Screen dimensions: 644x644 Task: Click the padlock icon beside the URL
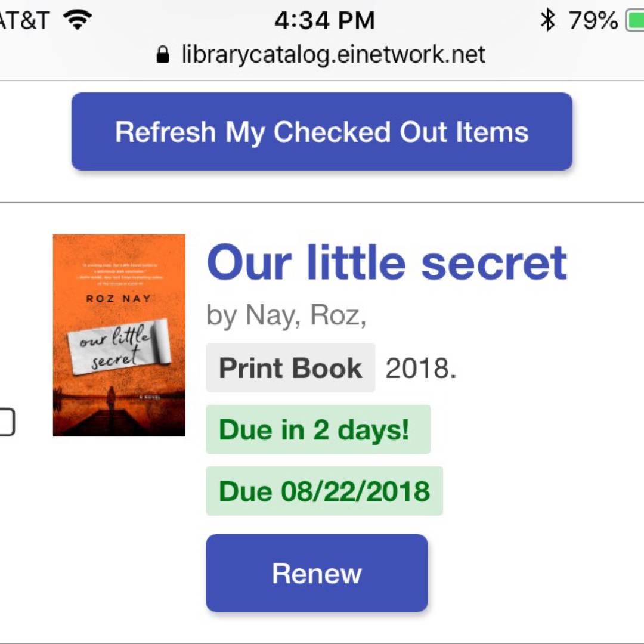tap(162, 55)
